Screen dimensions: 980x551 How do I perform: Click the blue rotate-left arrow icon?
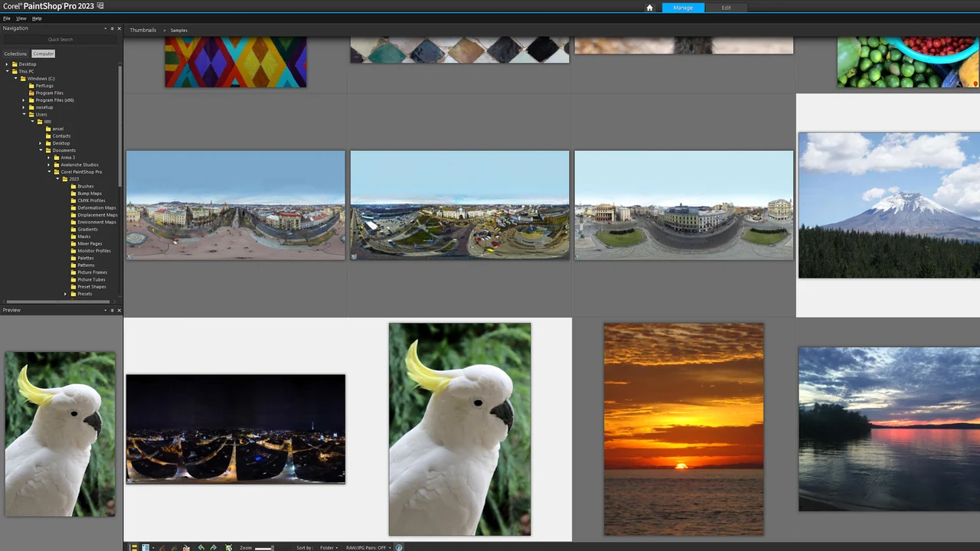pyautogui.click(x=201, y=547)
